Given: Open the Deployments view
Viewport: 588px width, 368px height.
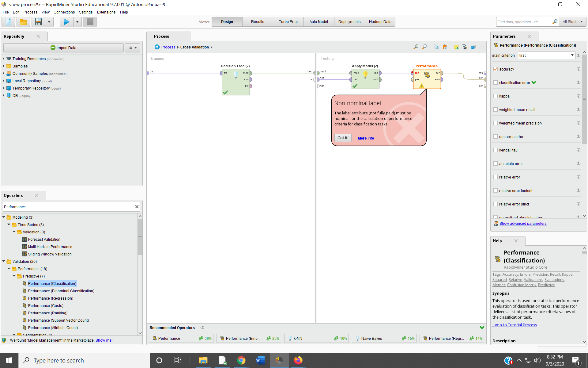Looking at the screenshot, I should click(x=349, y=22).
